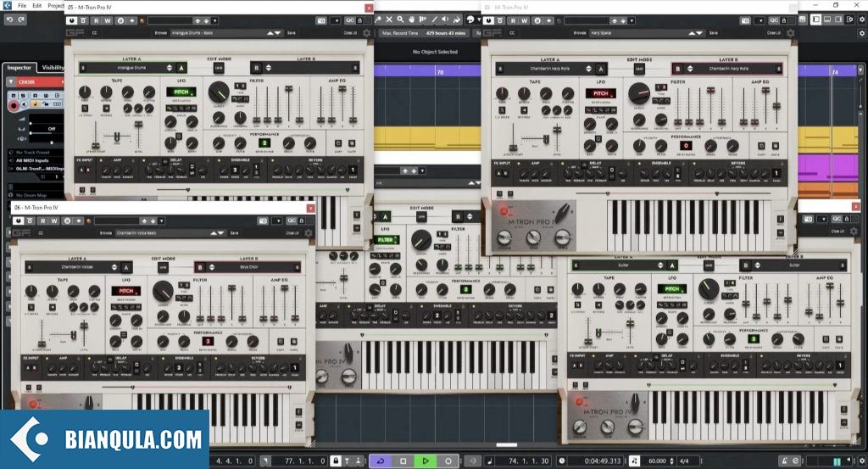Toggle left zone layout icon in Cubase toolbar
Screen dimensions: 868x469
[x=816, y=20]
